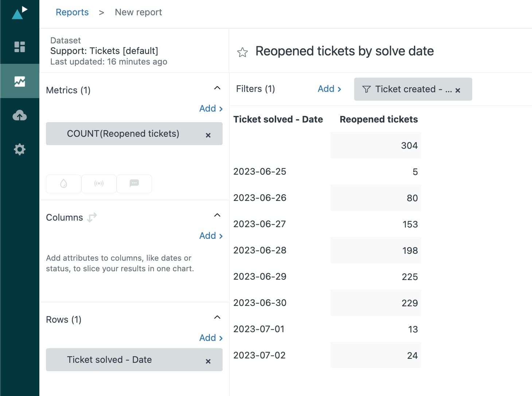Image resolution: width=532 pixels, height=396 pixels.
Task: Collapse the Columns panel
Action: click(x=217, y=215)
